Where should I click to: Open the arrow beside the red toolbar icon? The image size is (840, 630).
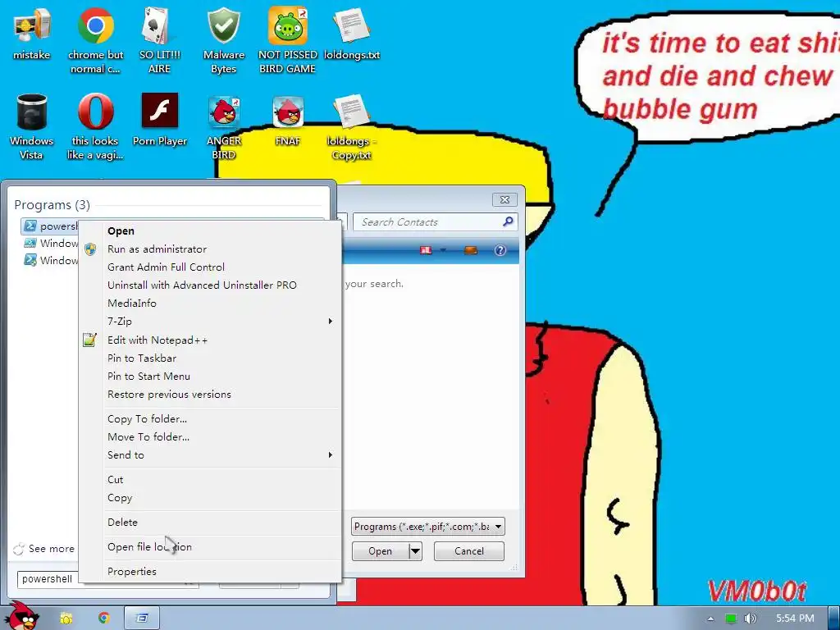coord(442,250)
